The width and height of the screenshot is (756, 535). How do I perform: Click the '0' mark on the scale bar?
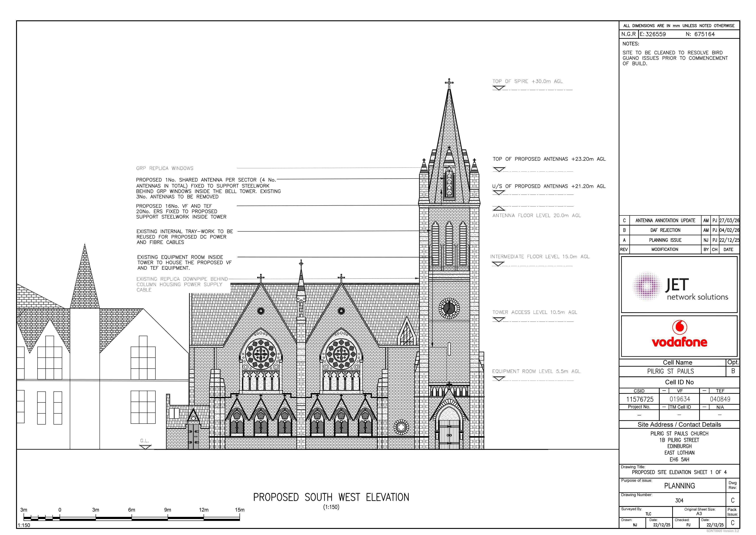pyautogui.click(x=60, y=510)
